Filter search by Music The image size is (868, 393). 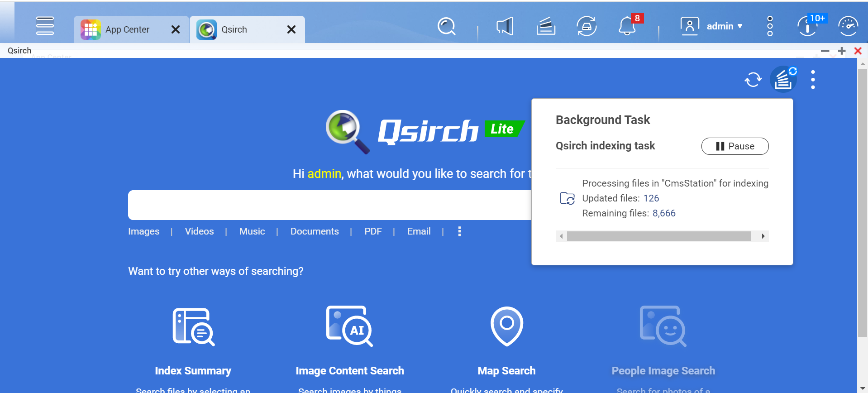pos(252,231)
